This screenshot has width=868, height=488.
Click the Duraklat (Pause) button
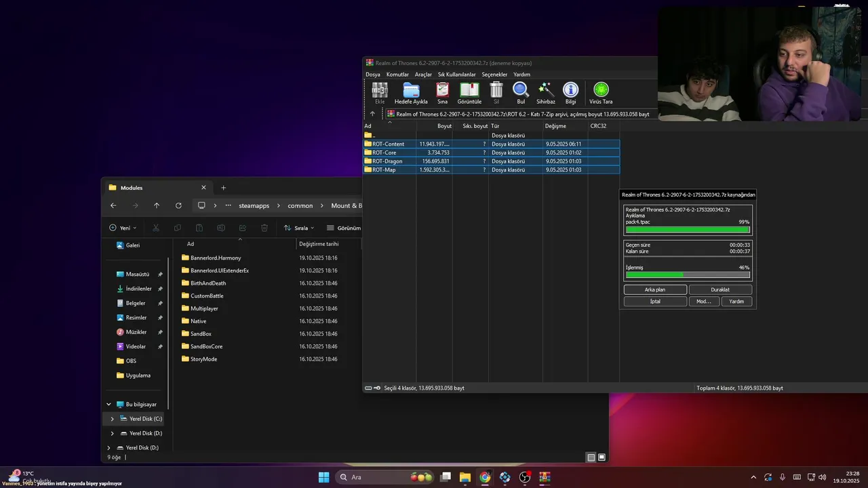coord(720,289)
